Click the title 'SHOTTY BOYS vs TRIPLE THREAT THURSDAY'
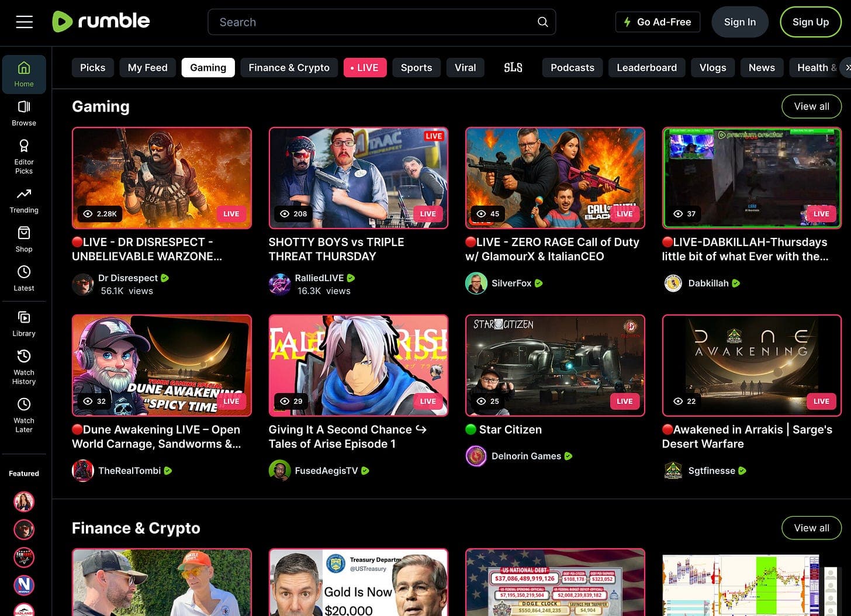The height and width of the screenshot is (616, 851). pos(336,249)
